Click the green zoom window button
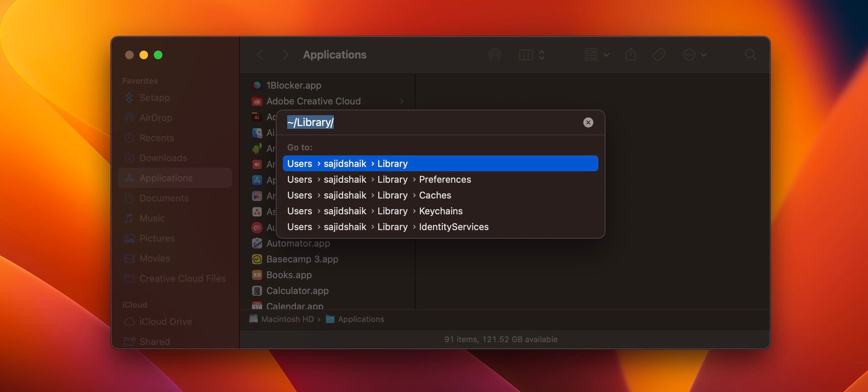The image size is (868, 392). coord(158,55)
